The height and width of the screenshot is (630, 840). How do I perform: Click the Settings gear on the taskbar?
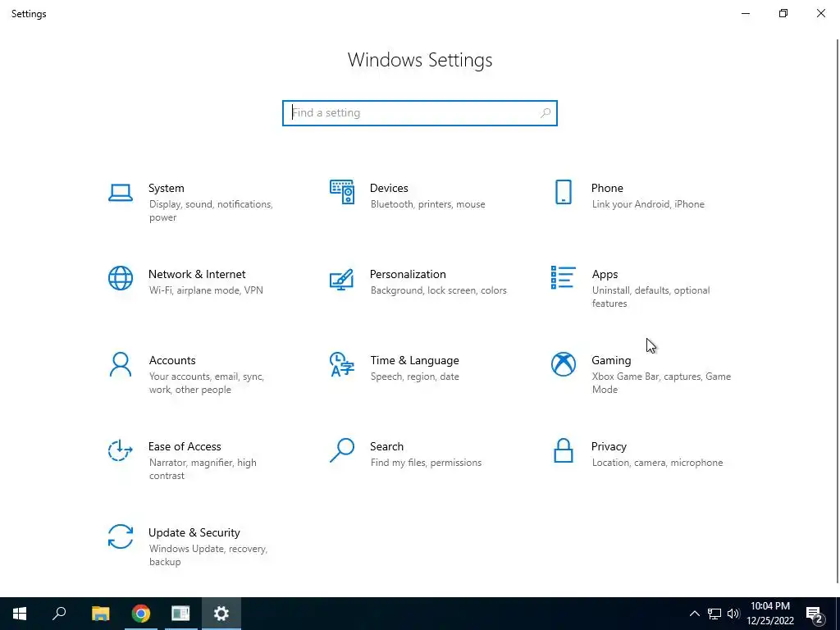(x=221, y=614)
